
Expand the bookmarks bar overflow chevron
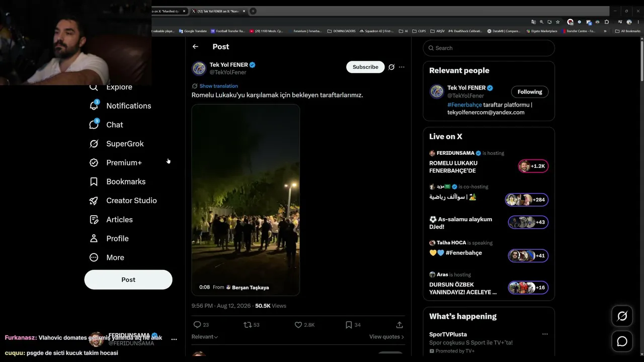tap(605, 31)
